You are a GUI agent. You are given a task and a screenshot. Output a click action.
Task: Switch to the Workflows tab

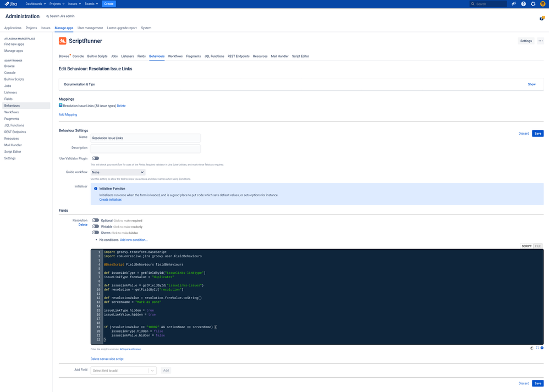click(x=176, y=56)
